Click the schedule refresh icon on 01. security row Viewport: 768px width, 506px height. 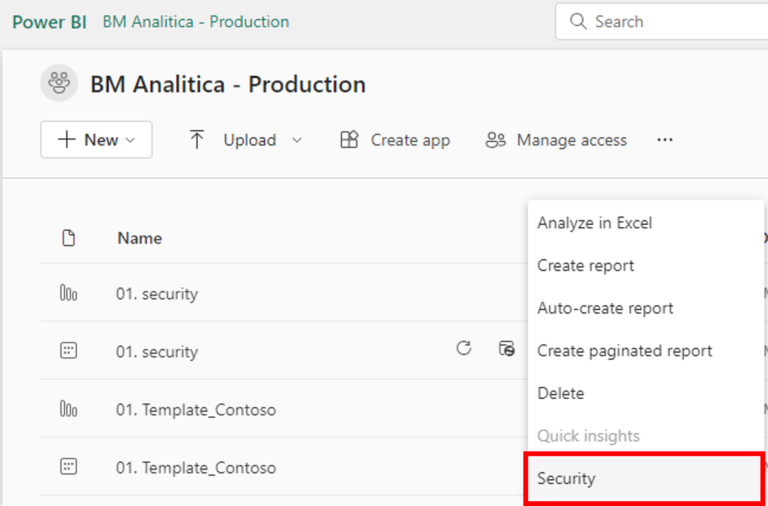tap(507, 349)
